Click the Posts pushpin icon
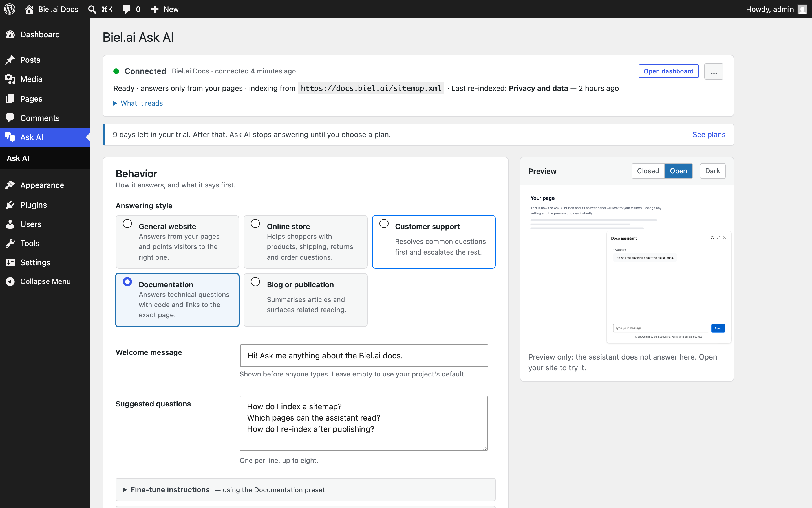 [x=10, y=60]
